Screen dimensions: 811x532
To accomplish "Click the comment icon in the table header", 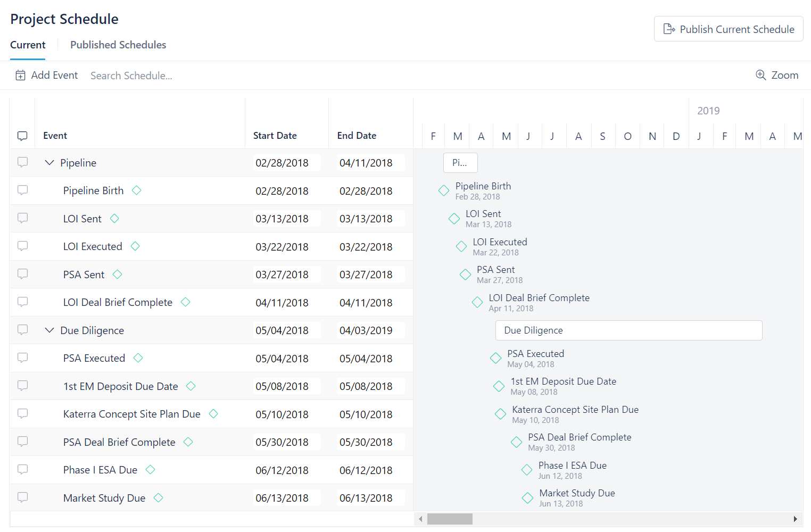I will tap(22, 136).
